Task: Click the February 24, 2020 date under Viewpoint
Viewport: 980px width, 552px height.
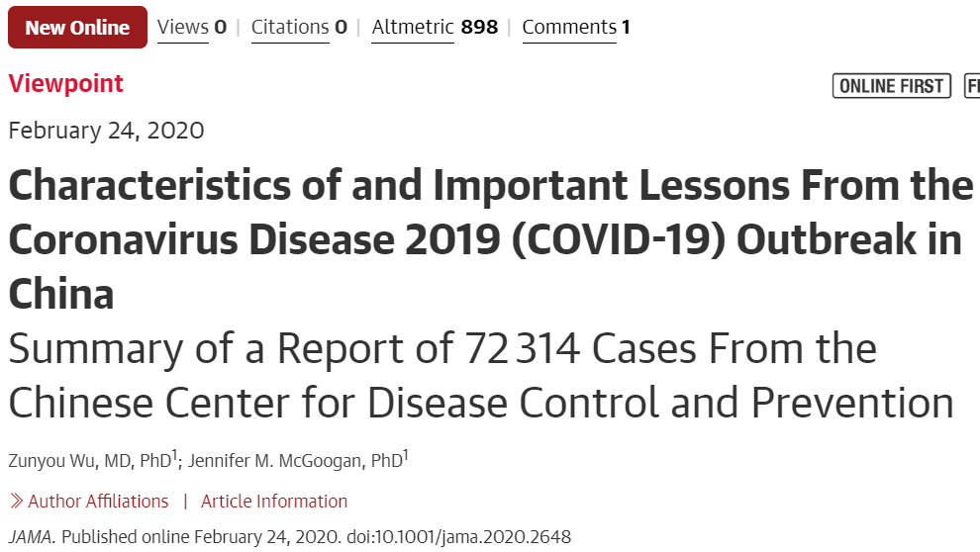Action: [x=106, y=131]
